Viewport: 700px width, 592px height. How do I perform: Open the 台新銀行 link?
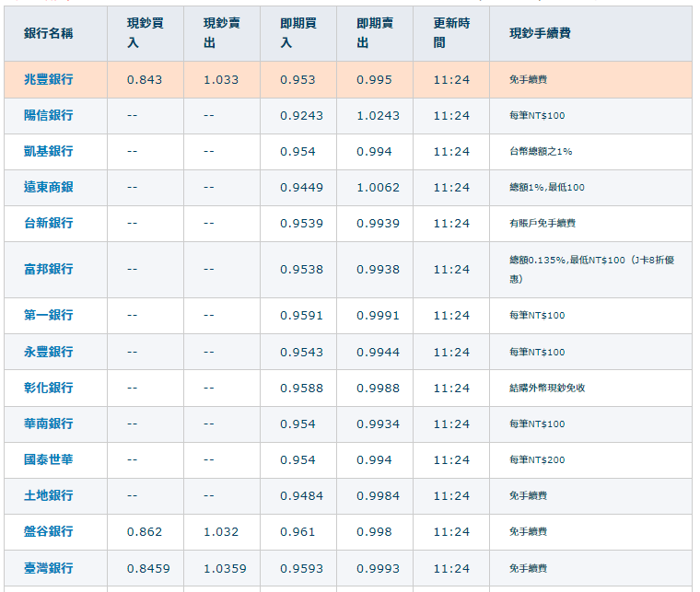point(49,224)
